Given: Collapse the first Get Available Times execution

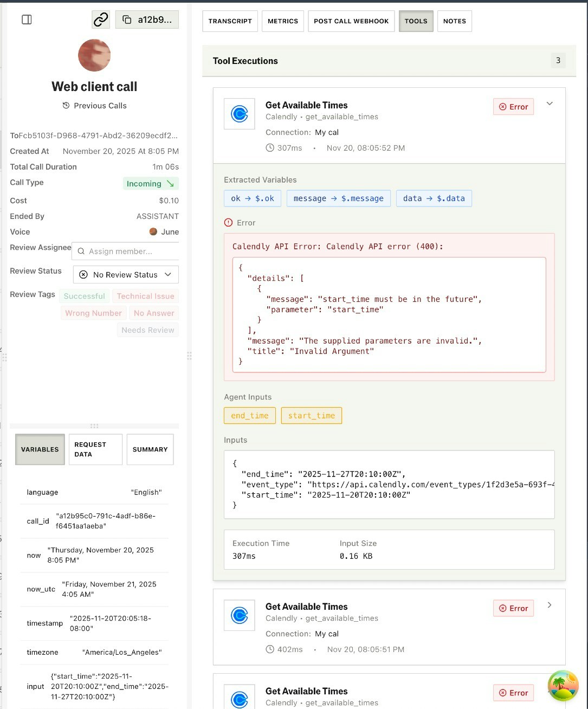Looking at the screenshot, I should 550,103.
